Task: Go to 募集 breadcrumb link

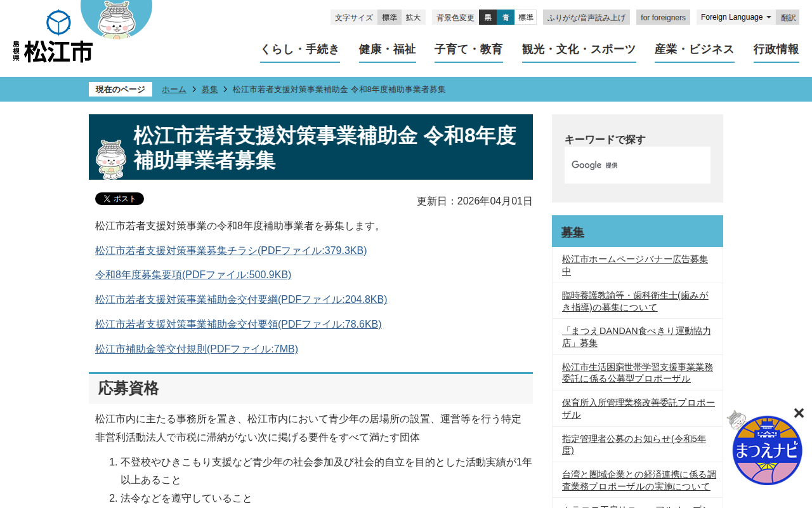Action: (210, 90)
